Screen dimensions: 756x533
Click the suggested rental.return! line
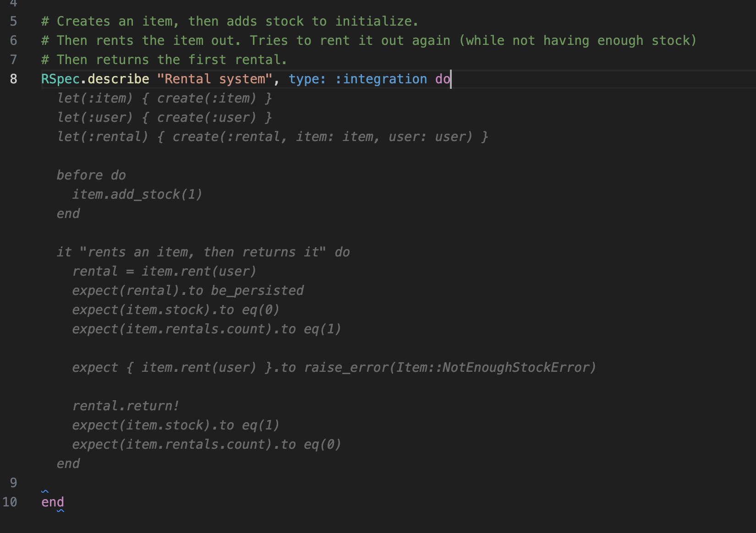126,406
